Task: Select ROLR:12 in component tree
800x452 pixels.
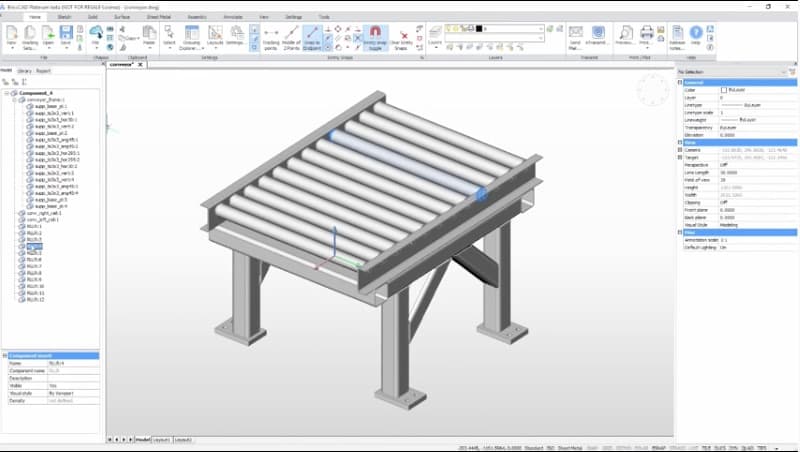Action: tap(35, 299)
